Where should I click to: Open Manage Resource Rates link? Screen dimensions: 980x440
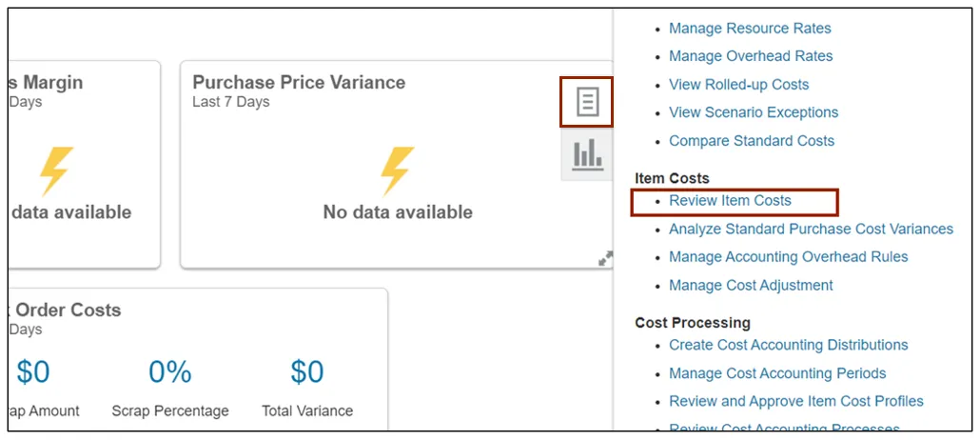[x=750, y=29]
